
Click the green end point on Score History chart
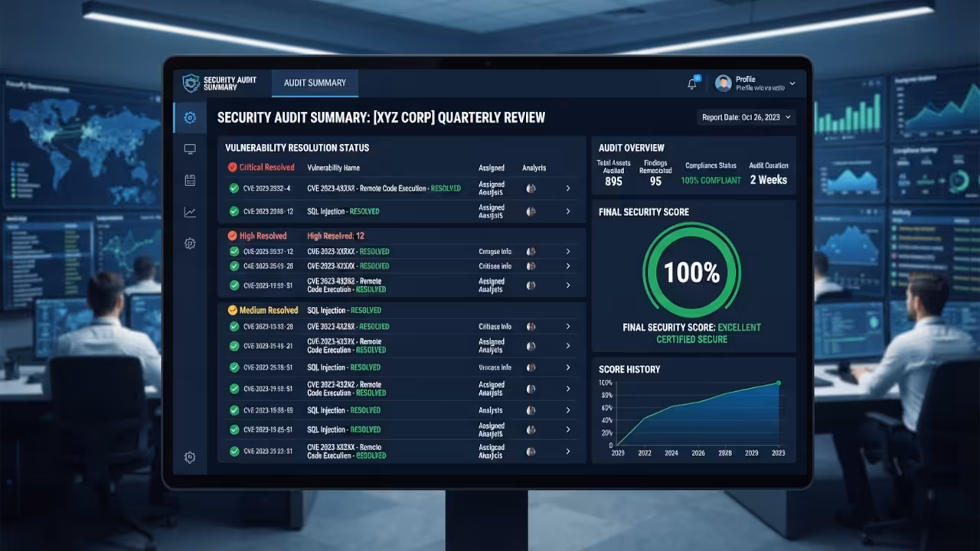point(779,383)
